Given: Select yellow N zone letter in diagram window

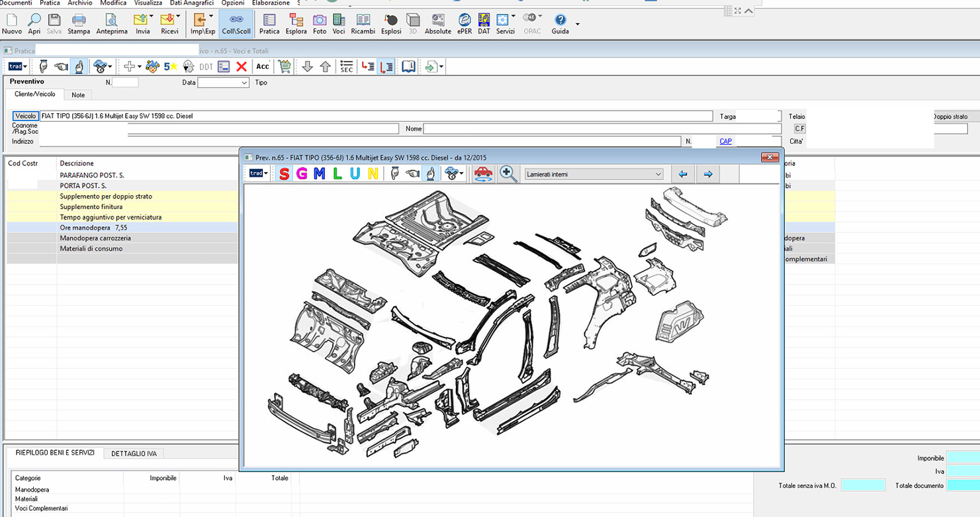Looking at the screenshot, I should 373,173.
